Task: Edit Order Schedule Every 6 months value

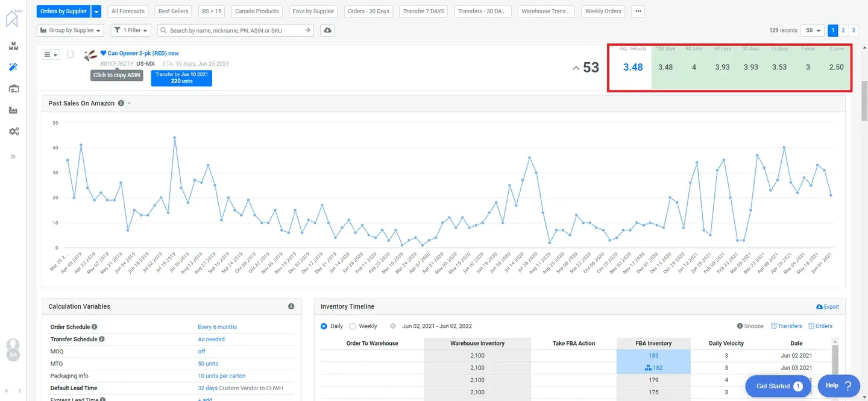Action: point(217,327)
